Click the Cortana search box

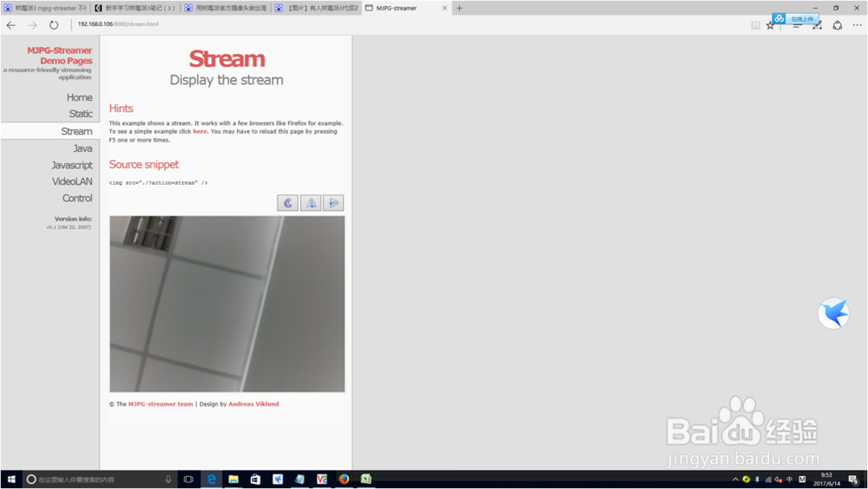100,479
